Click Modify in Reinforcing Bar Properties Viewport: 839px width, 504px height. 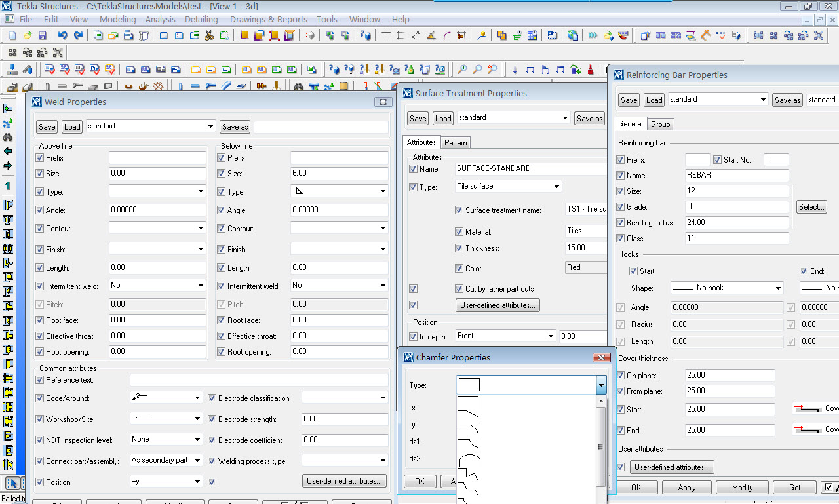pyautogui.click(x=742, y=488)
